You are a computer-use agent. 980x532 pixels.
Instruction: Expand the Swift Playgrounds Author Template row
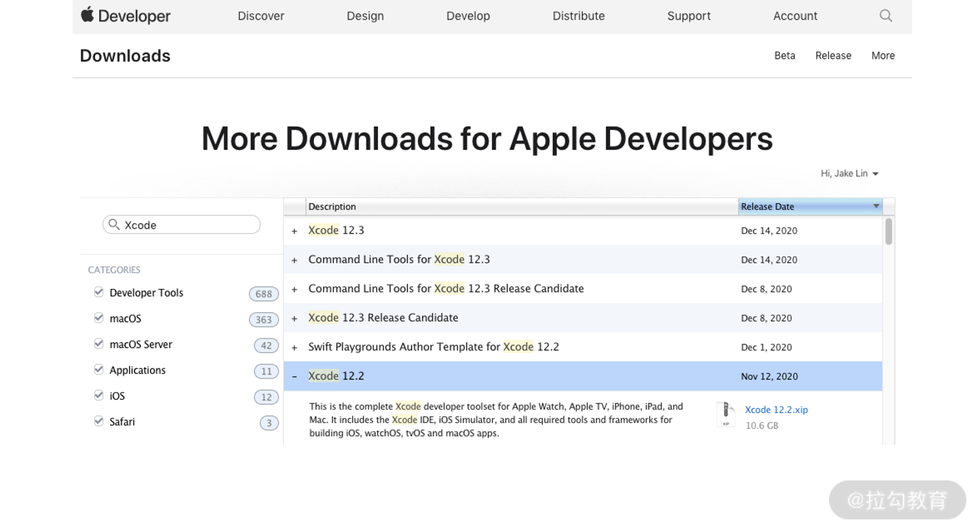(295, 347)
